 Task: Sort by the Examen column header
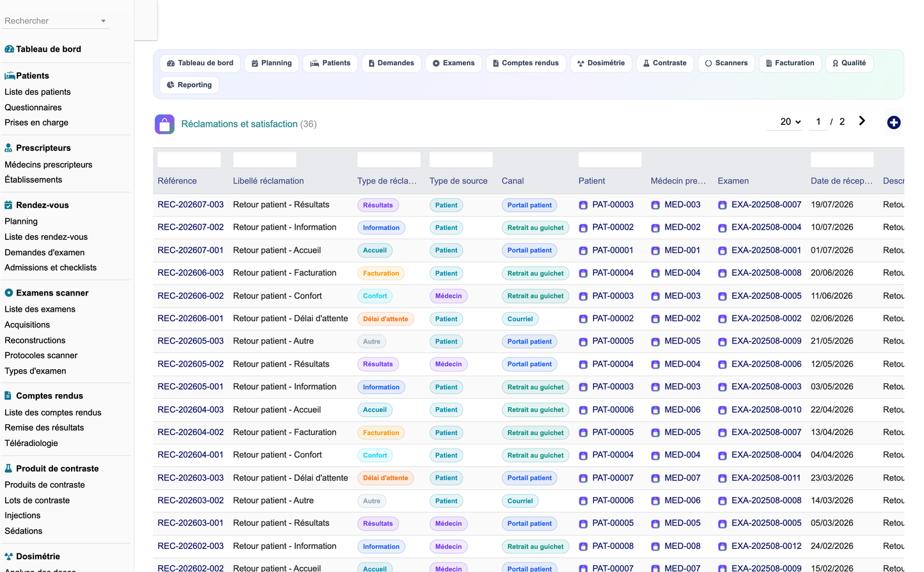[733, 181]
